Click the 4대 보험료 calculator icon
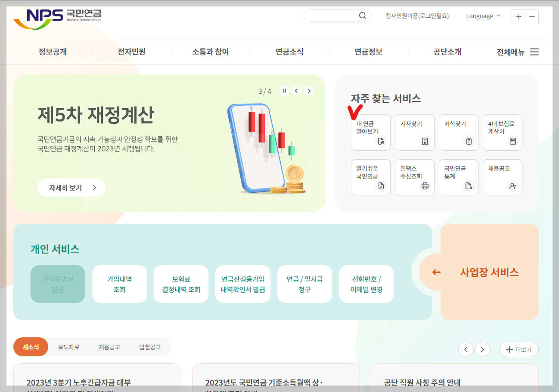Screen dimensions: 559x392 coord(512,141)
